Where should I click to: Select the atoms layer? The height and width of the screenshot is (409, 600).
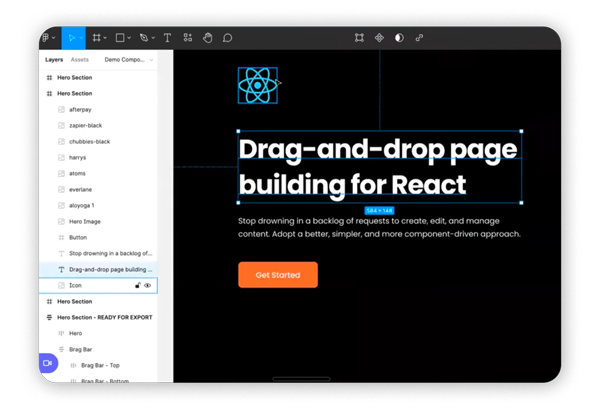pos(98,173)
